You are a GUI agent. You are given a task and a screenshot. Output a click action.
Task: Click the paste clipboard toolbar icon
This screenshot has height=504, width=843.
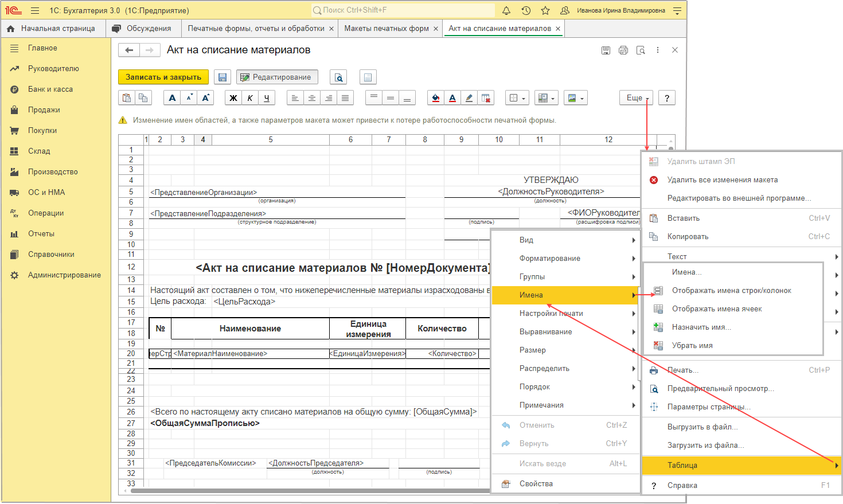126,98
